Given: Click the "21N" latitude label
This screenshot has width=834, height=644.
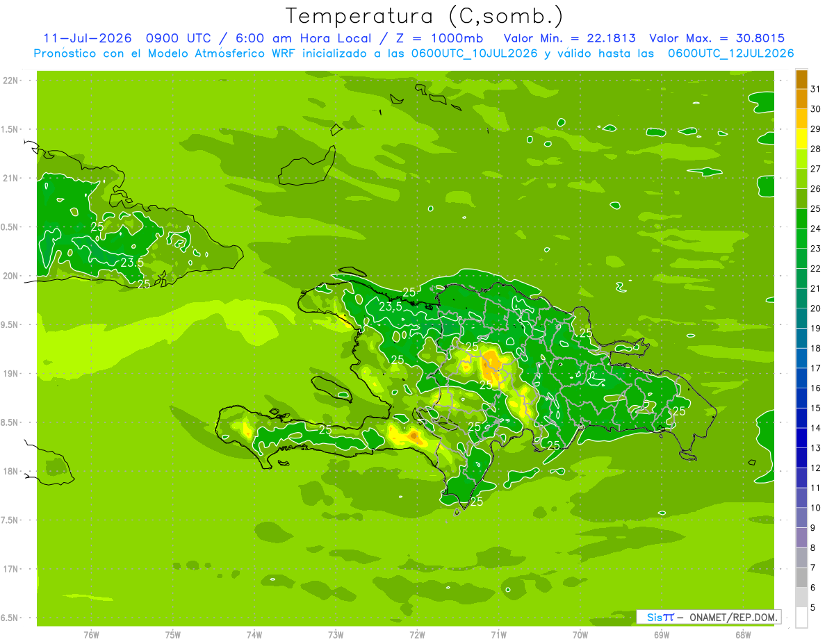Looking at the screenshot, I should pyautogui.click(x=10, y=179).
